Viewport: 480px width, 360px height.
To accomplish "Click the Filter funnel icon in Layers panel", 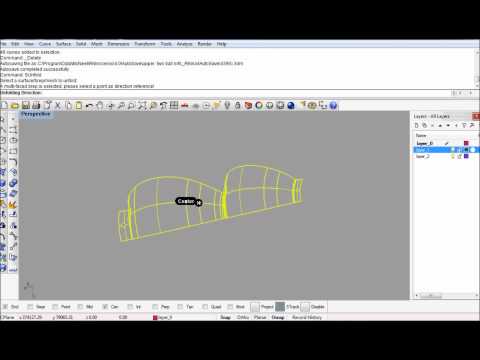I will tap(464, 125).
